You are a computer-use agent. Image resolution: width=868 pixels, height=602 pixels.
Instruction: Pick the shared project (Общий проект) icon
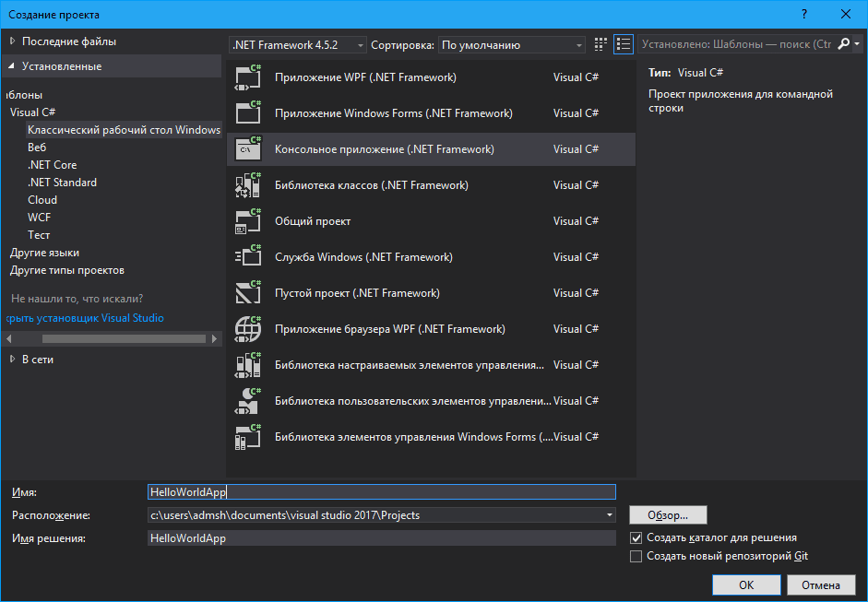point(247,221)
